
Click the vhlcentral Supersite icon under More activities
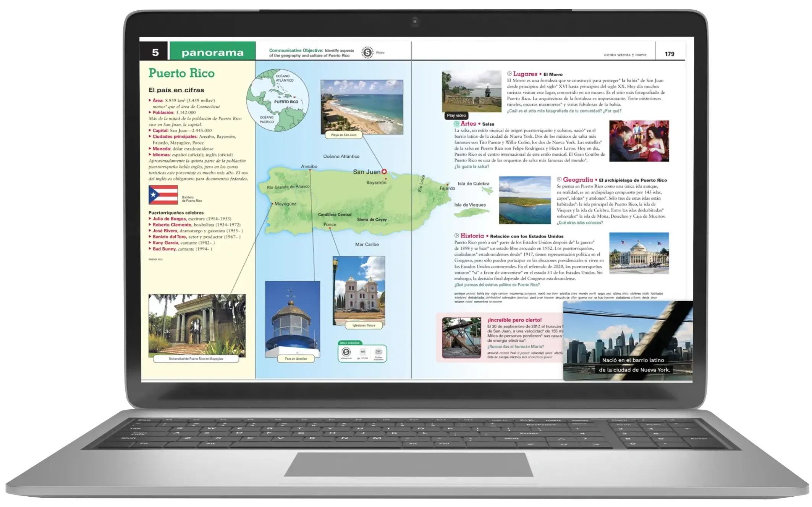(x=346, y=352)
